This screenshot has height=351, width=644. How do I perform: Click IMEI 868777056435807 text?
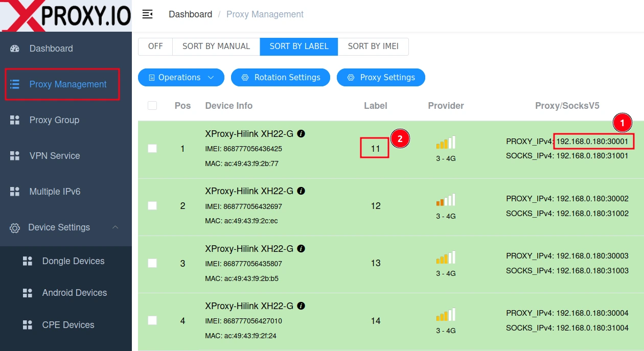[243, 264]
